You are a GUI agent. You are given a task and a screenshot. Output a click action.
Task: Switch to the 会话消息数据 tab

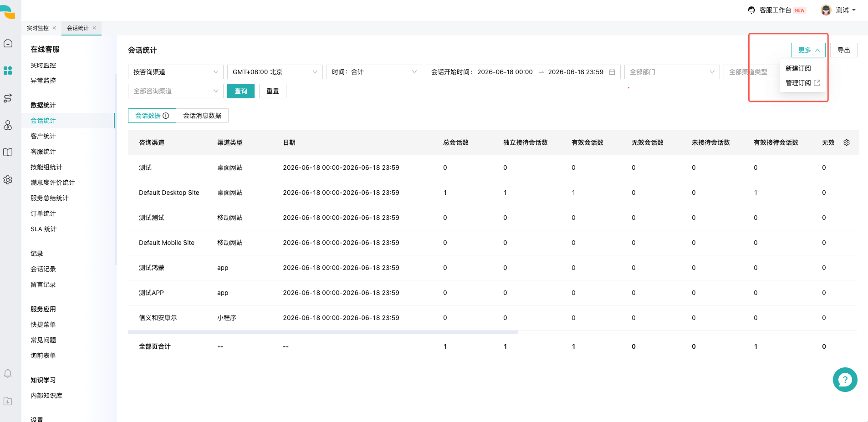202,116
